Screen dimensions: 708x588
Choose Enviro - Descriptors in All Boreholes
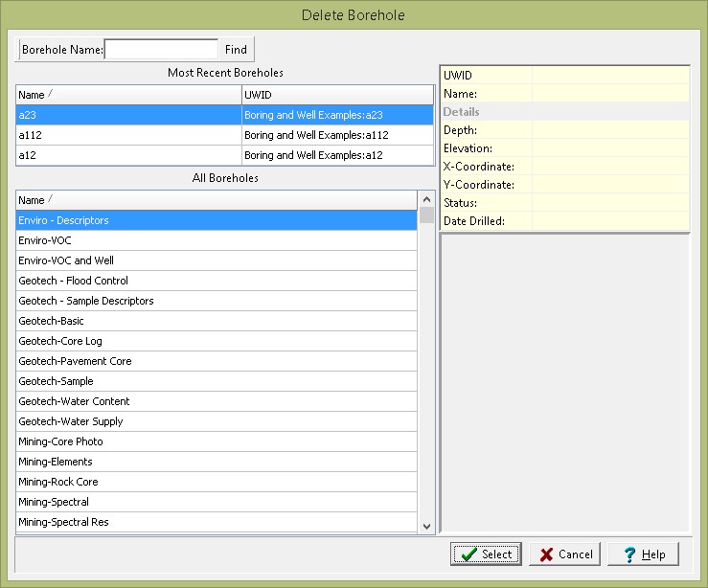tap(217, 220)
